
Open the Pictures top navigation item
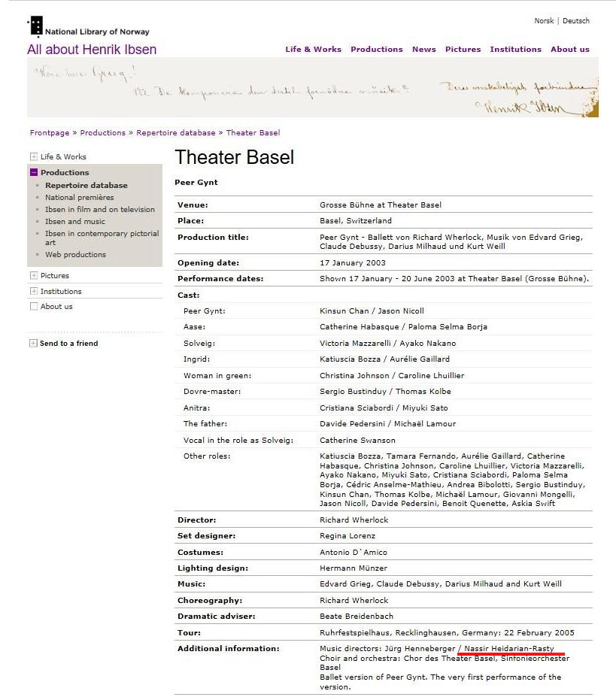click(x=463, y=50)
